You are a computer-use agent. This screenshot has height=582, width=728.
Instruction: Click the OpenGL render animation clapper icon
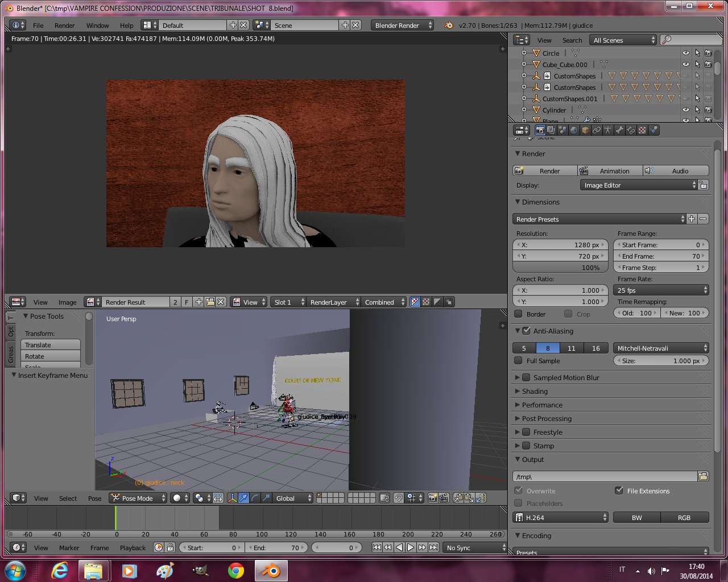point(444,498)
